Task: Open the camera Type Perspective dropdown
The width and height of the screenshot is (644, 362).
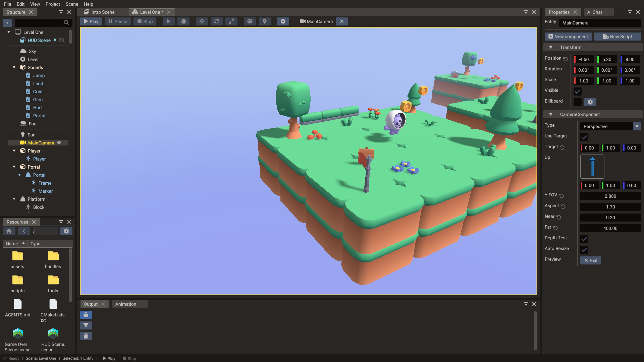Action: [610, 126]
